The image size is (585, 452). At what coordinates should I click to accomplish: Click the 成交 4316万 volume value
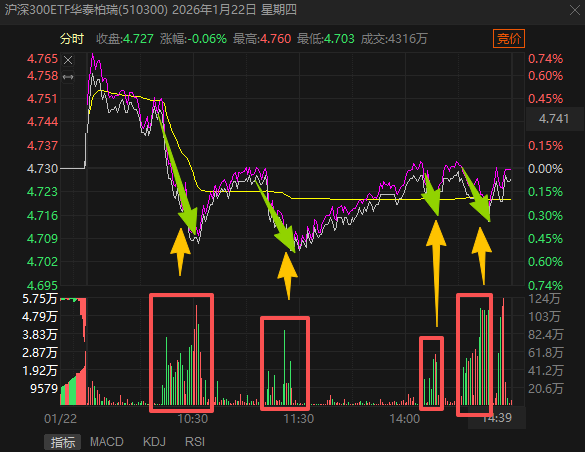click(x=394, y=39)
